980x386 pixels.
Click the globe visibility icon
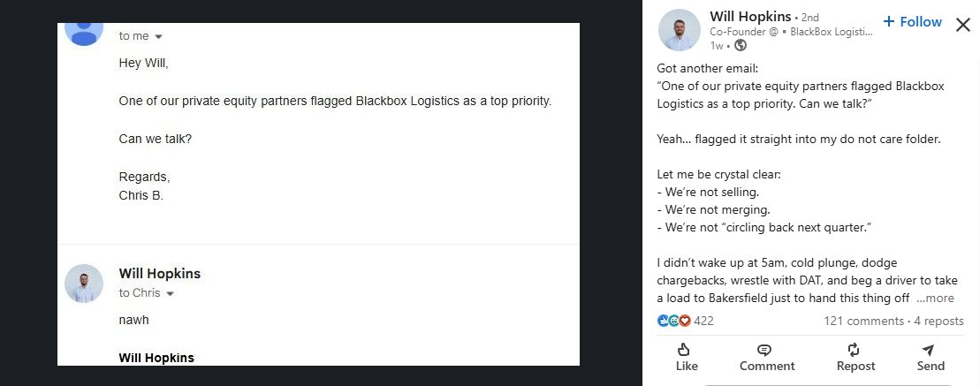coord(740,45)
